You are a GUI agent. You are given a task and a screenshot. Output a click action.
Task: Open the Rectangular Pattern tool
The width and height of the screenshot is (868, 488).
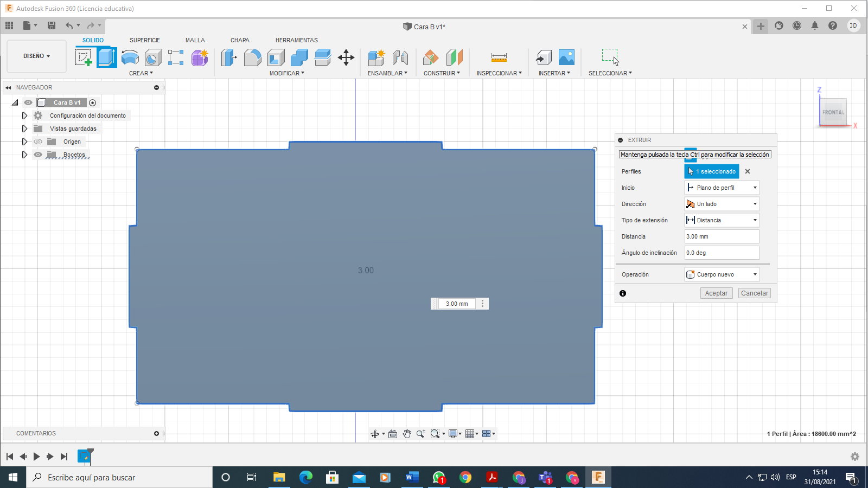176,57
